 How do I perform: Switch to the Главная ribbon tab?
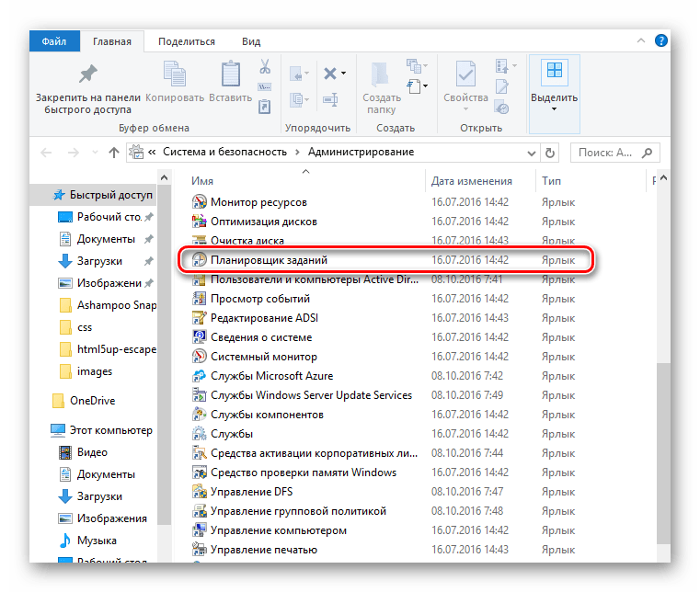click(x=112, y=41)
